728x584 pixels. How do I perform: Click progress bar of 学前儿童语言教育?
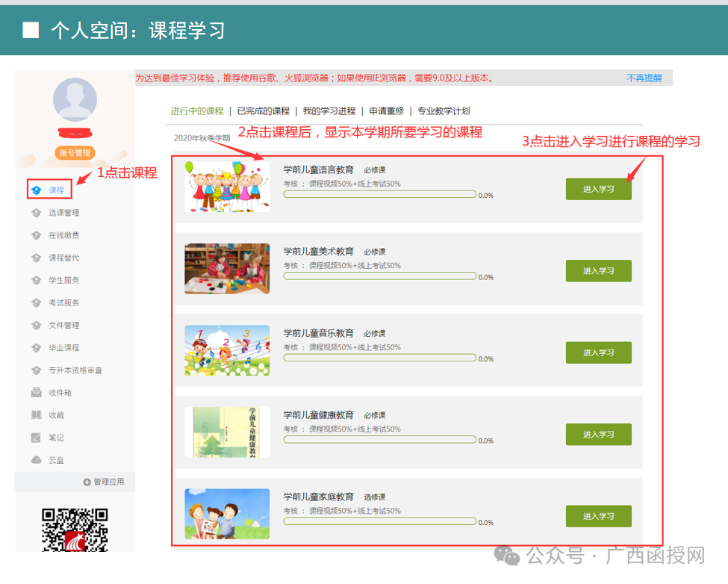380,194
